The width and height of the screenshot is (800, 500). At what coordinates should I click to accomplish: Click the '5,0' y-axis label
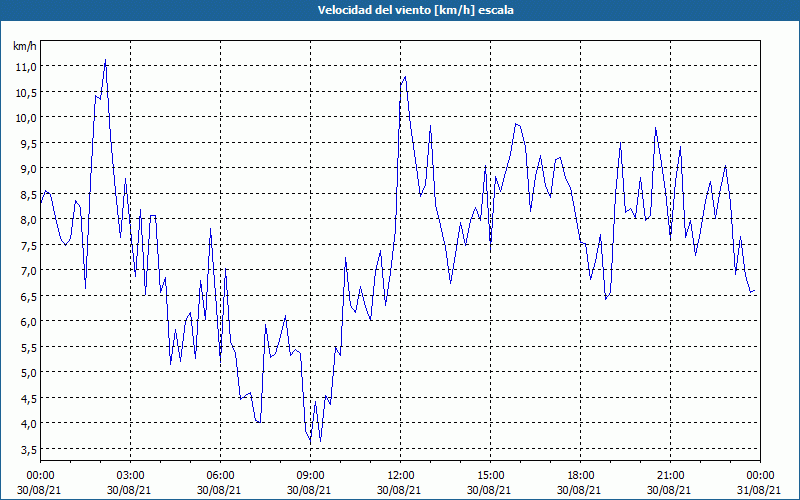coord(28,372)
